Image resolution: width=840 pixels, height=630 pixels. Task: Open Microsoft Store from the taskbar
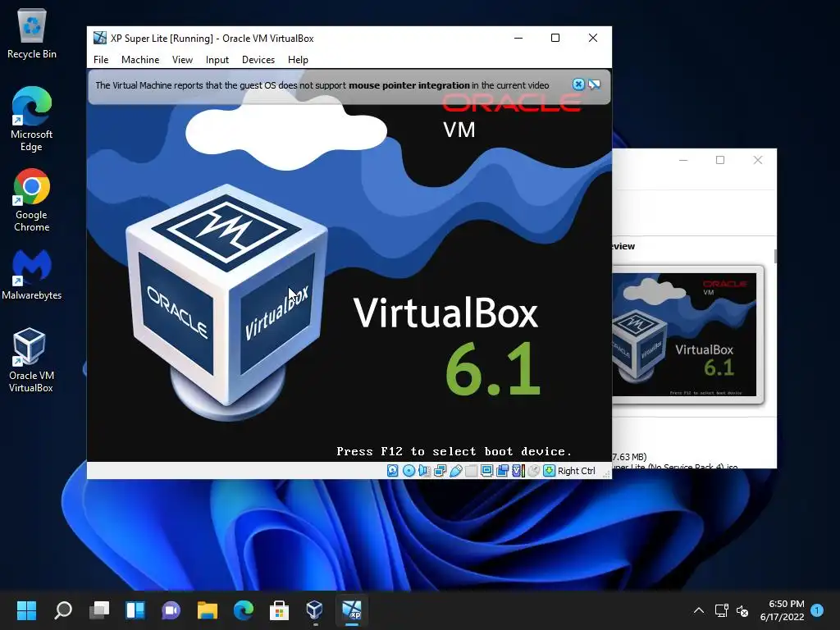tap(279, 610)
